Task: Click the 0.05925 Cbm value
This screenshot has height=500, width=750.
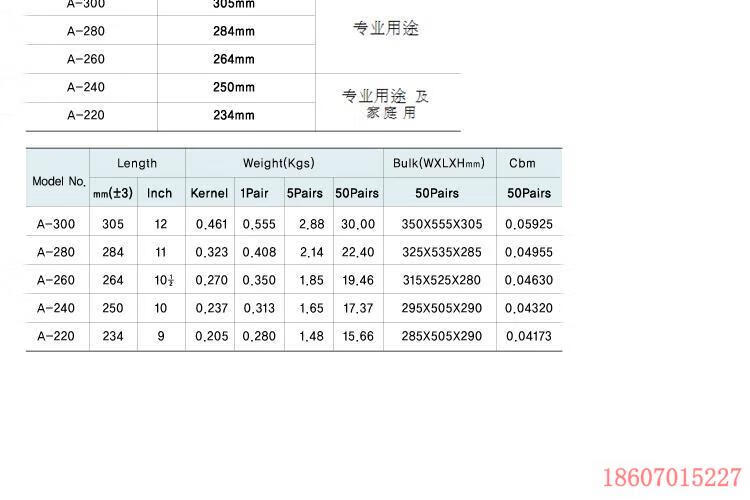Action: coord(529,224)
